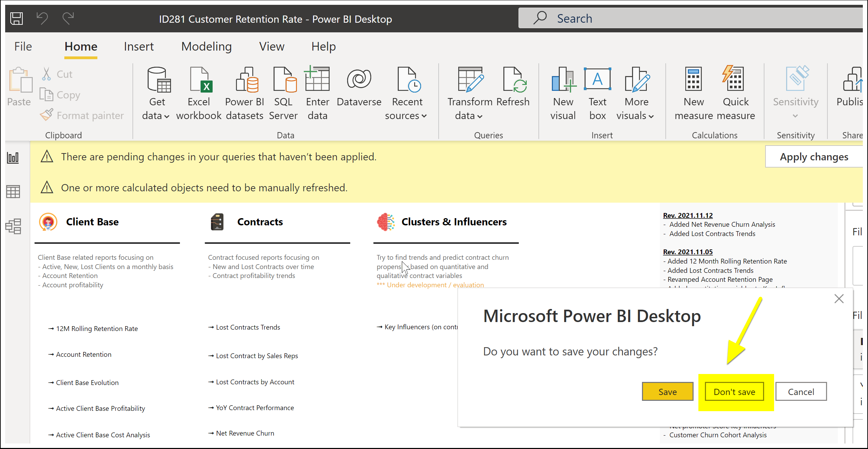The image size is (868, 449).
Task: Click in the title bar Search field
Action: pyautogui.click(x=691, y=18)
